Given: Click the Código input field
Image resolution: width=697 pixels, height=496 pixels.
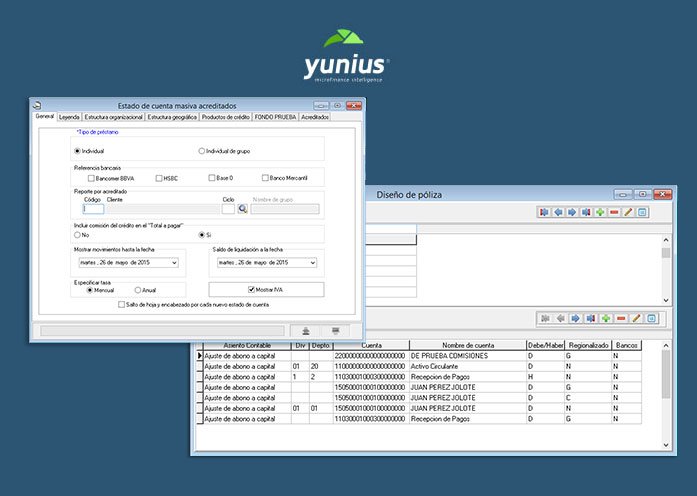Looking at the screenshot, I should click(93, 209).
